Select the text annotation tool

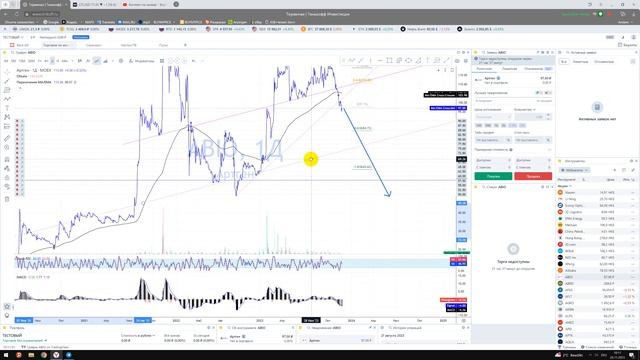7,108
